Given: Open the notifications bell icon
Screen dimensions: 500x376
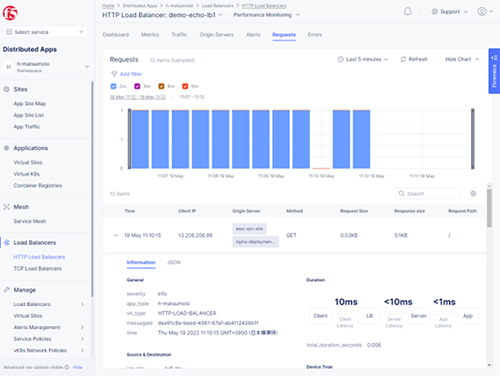Looking at the screenshot, I should tap(407, 12).
